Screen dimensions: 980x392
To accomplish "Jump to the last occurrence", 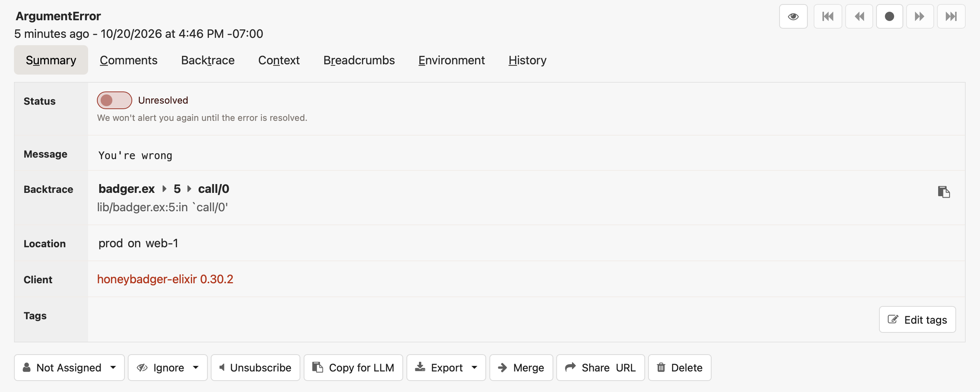I will click(951, 16).
